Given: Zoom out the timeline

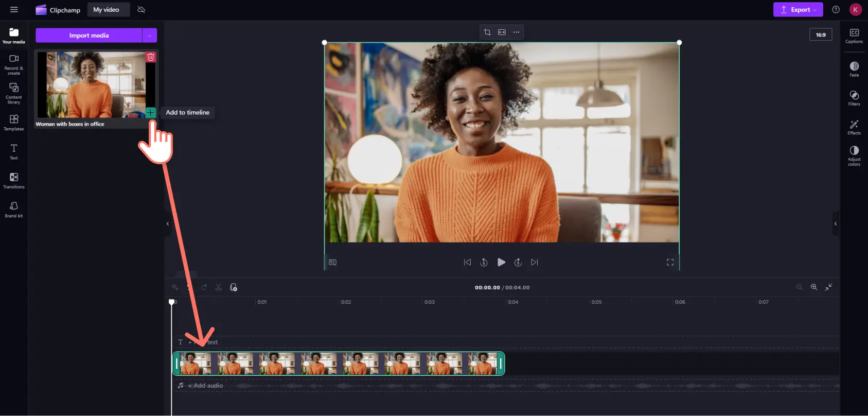Looking at the screenshot, I should [800, 287].
